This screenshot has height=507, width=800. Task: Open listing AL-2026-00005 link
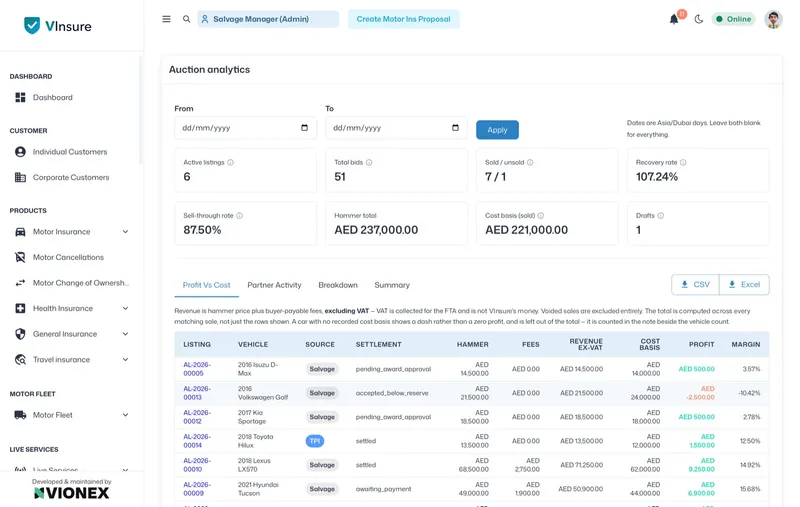click(x=196, y=369)
